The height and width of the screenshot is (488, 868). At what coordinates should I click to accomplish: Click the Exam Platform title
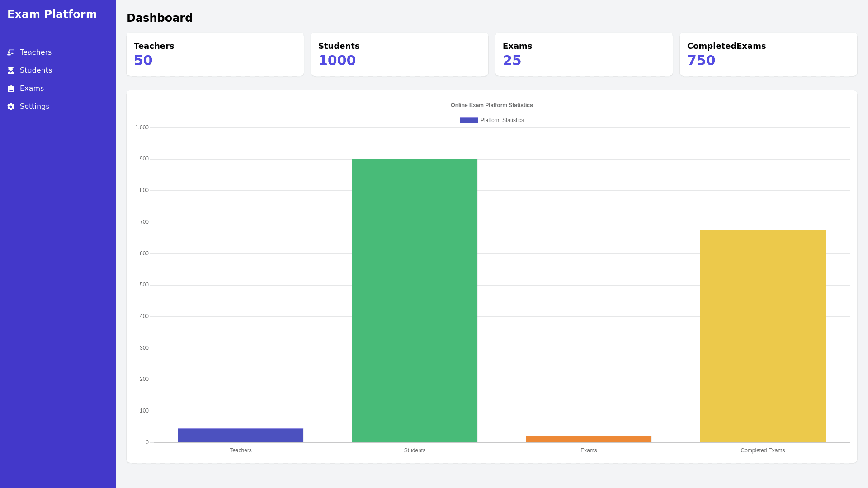pyautogui.click(x=52, y=14)
